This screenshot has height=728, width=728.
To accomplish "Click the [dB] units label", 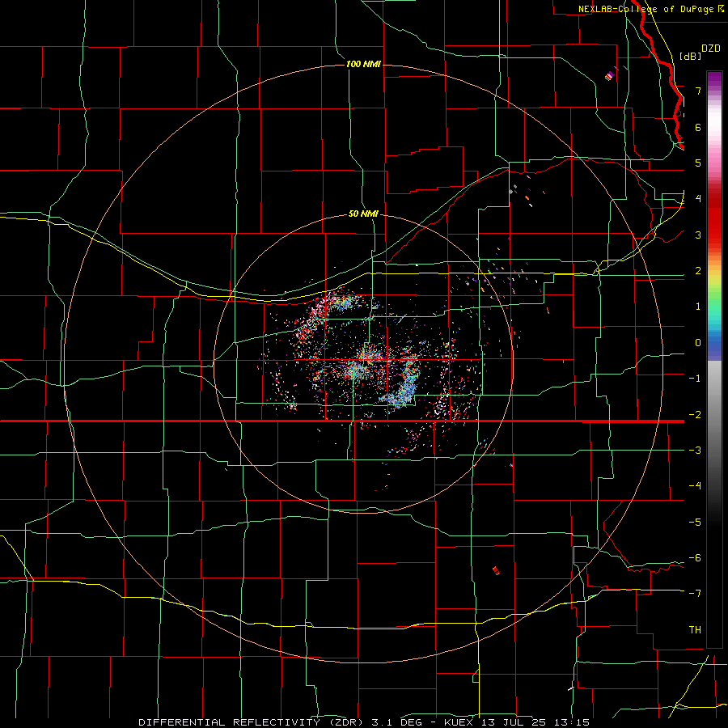I will coord(691,56).
